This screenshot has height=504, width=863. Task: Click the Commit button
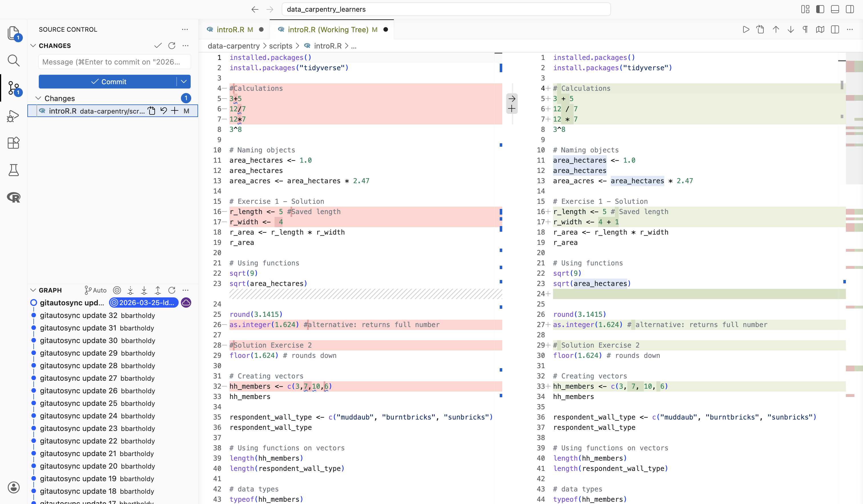[108, 82]
